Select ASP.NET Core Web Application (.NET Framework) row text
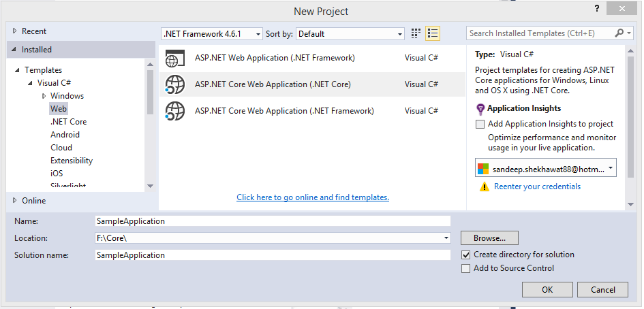The image size is (644, 309). tap(284, 111)
